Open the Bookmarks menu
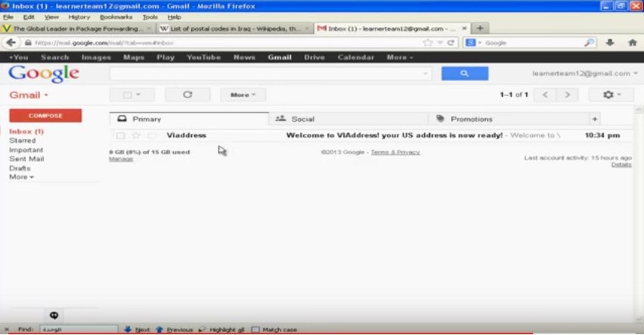Image resolution: width=644 pixels, height=335 pixels. click(116, 17)
